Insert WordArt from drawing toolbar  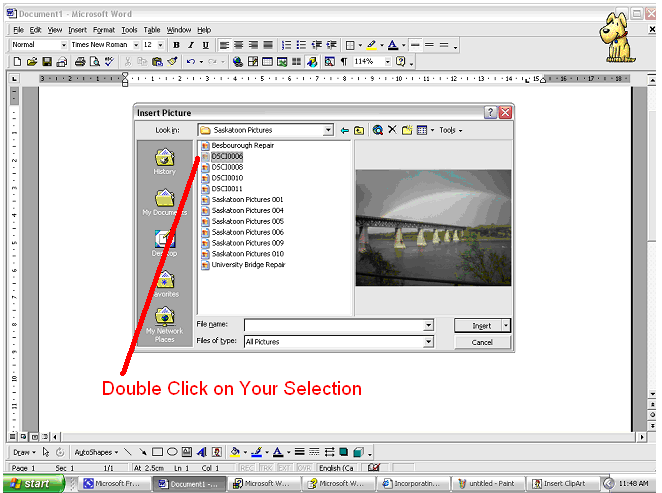pyautogui.click(x=202, y=452)
